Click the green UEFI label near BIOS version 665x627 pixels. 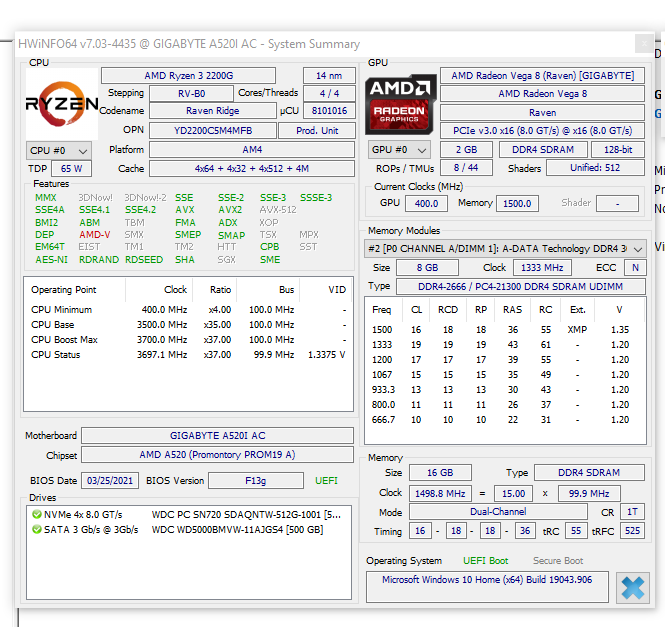click(326, 481)
